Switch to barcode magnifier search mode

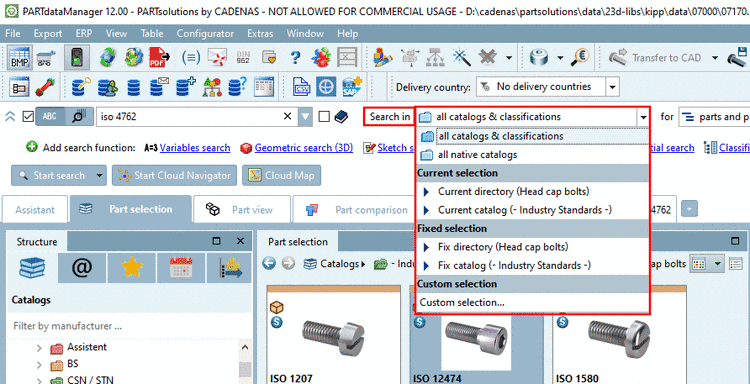pyautogui.click(x=79, y=117)
